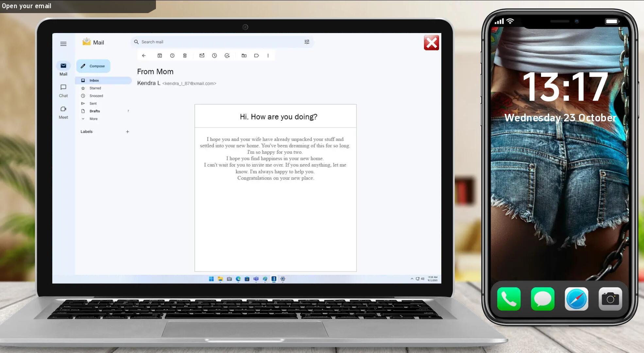Click into the Search mail field
This screenshot has height=353, width=644.
tap(216, 42)
